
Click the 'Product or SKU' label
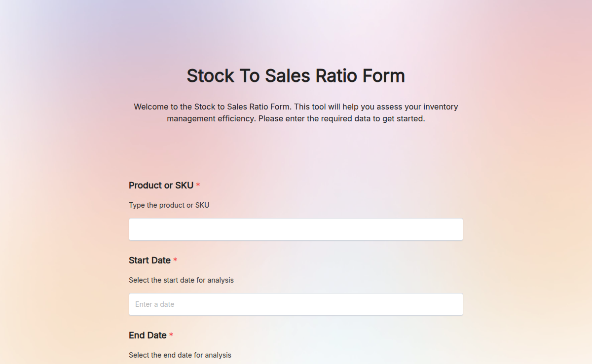160,185
